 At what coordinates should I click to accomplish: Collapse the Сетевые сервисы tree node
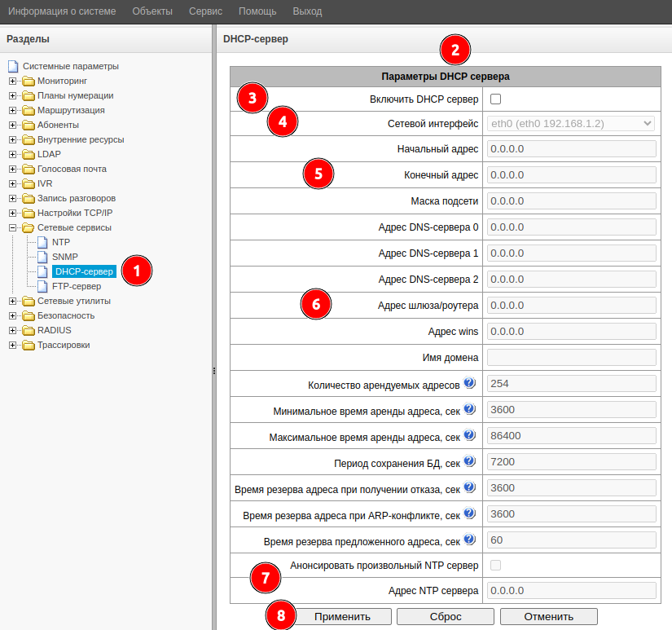coord(13,228)
